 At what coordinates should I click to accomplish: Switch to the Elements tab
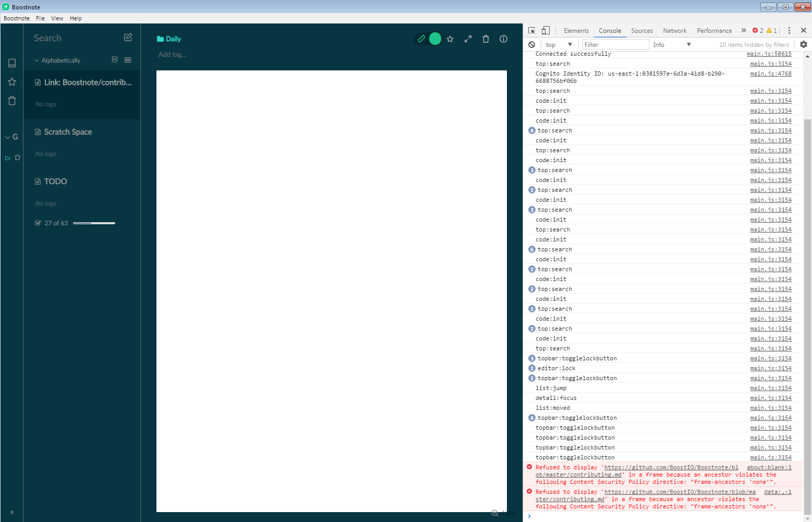click(576, 31)
